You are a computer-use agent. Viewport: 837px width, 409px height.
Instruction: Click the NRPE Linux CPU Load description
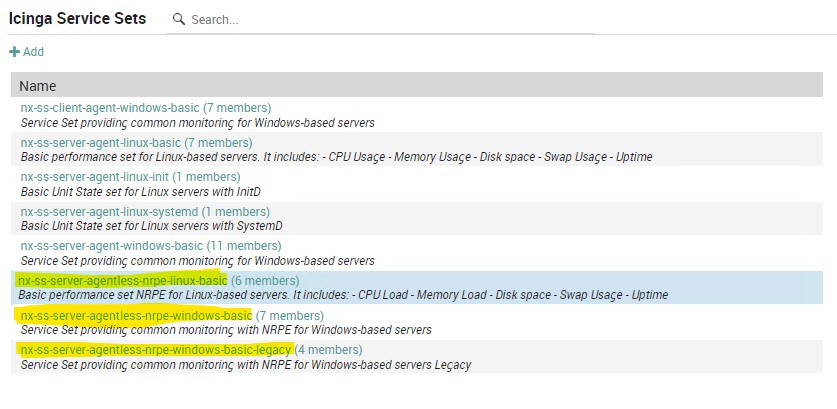pyautogui.click(x=343, y=295)
